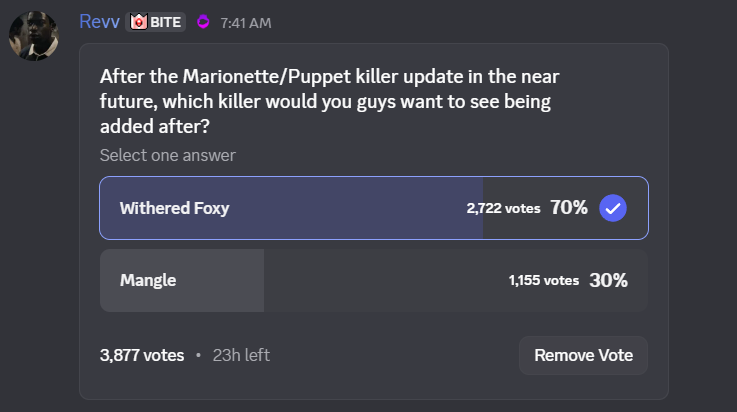The image size is (737, 412).
Task: Click the purple role icon beside BITE
Action: click(203, 22)
